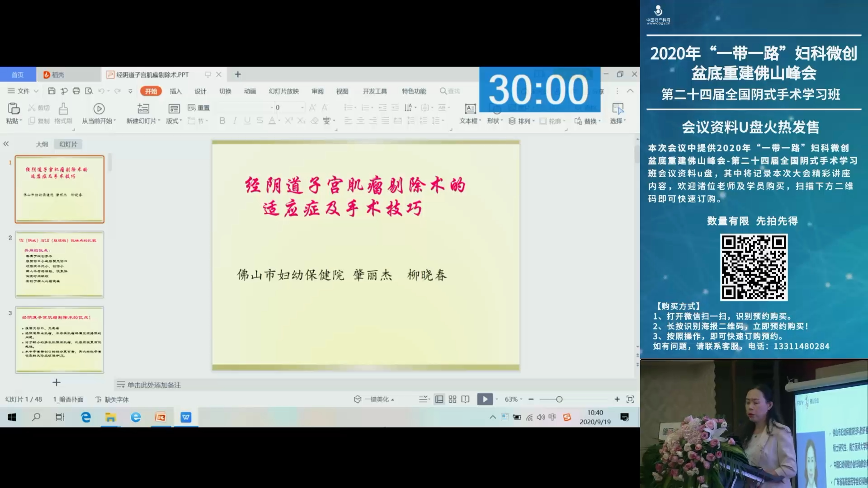Click the Save icon in quick access toolbar

point(52,91)
